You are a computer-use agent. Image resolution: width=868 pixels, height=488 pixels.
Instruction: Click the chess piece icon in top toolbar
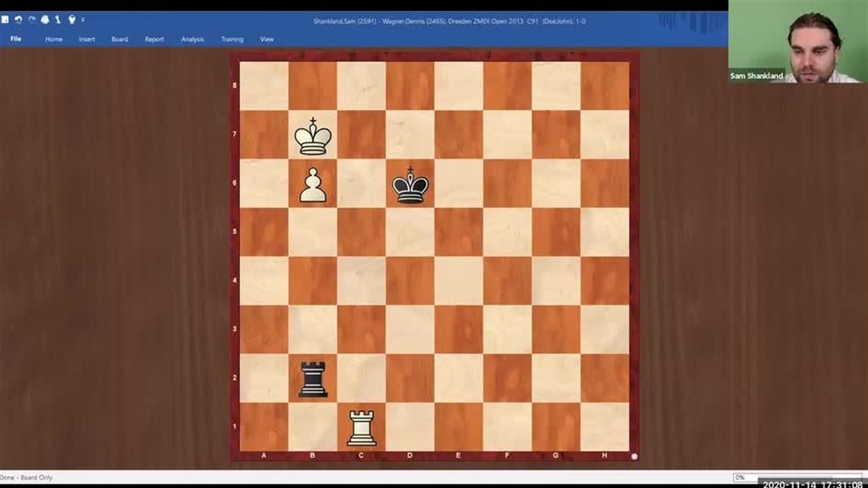pos(58,20)
